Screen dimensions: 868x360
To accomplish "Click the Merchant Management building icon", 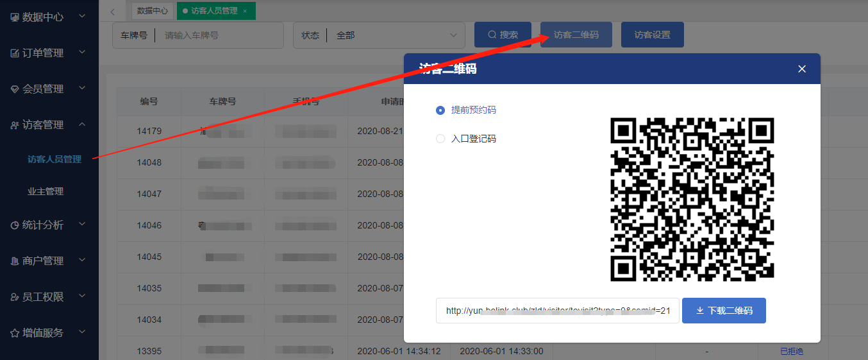I will click(x=15, y=261).
